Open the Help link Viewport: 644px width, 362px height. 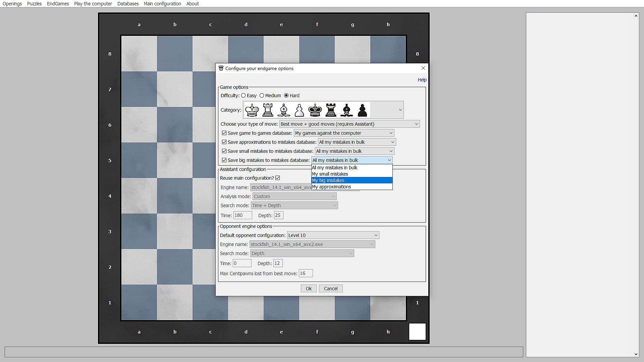(x=422, y=80)
